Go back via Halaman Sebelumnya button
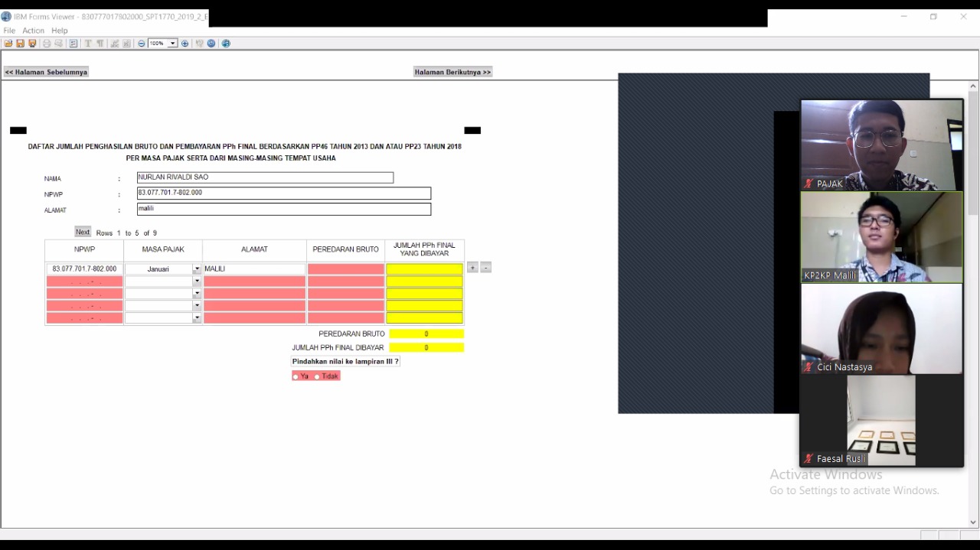Screen dimensions: 980x550 (46, 72)
